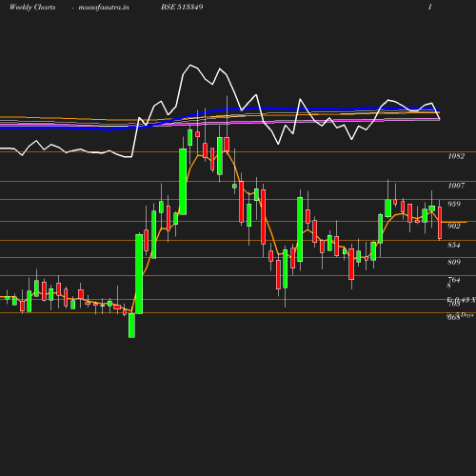Click the 'BSE 513349' symbol label

tap(182, 7)
